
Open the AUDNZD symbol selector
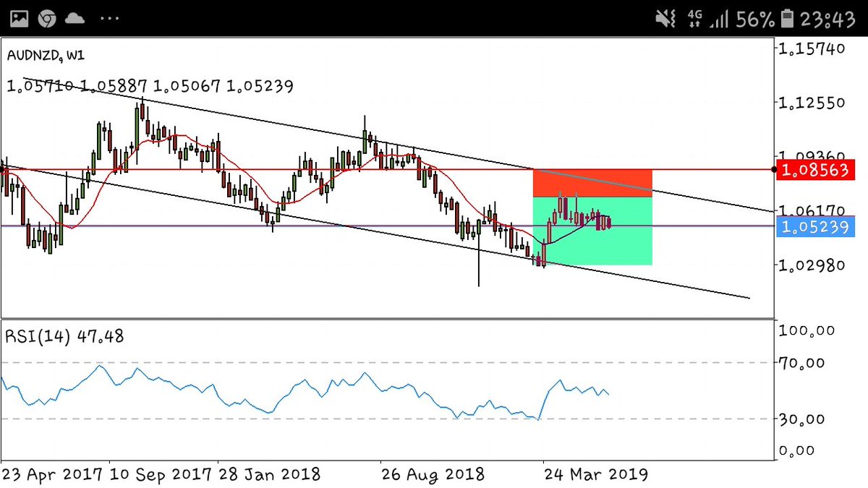tap(35, 53)
